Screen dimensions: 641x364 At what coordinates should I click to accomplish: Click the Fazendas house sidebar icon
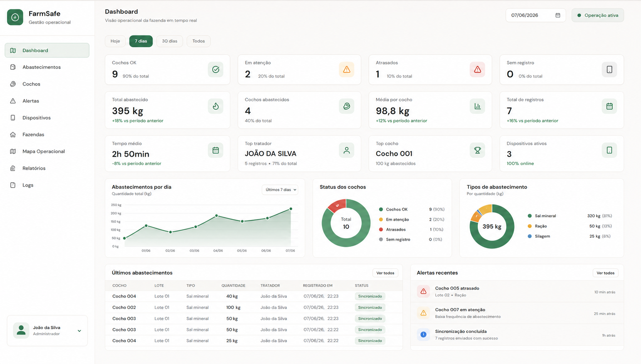click(x=13, y=134)
